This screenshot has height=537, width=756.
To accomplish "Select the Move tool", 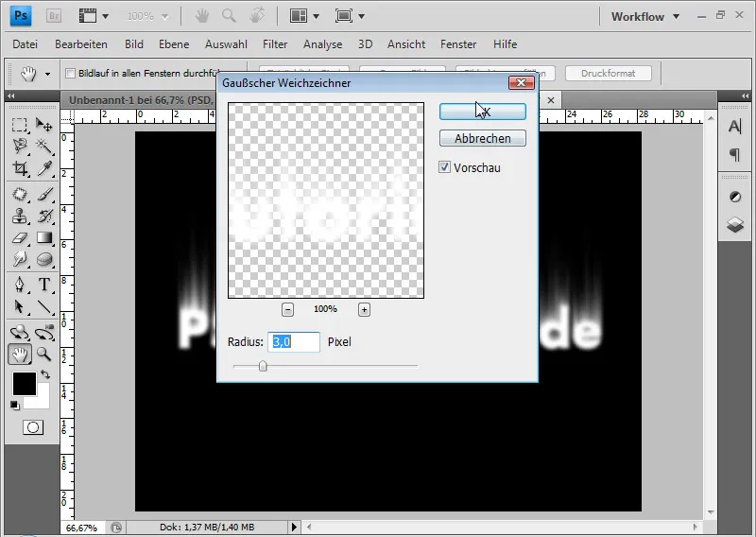I will click(x=43, y=125).
